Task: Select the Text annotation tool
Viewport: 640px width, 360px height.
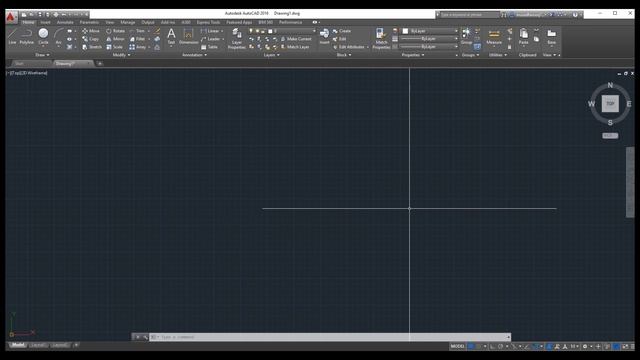Action: pos(171,36)
